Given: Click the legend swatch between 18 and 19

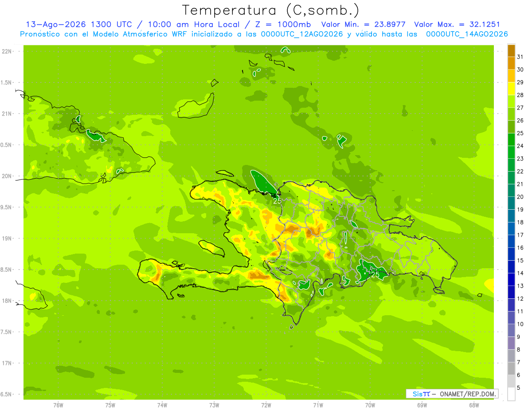Looking at the screenshot, I should point(511,216).
